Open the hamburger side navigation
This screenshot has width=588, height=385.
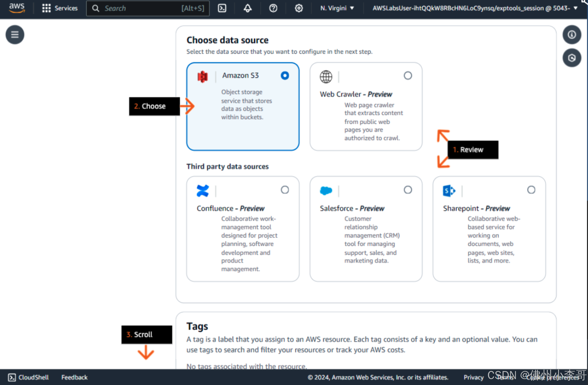point(15,35)
